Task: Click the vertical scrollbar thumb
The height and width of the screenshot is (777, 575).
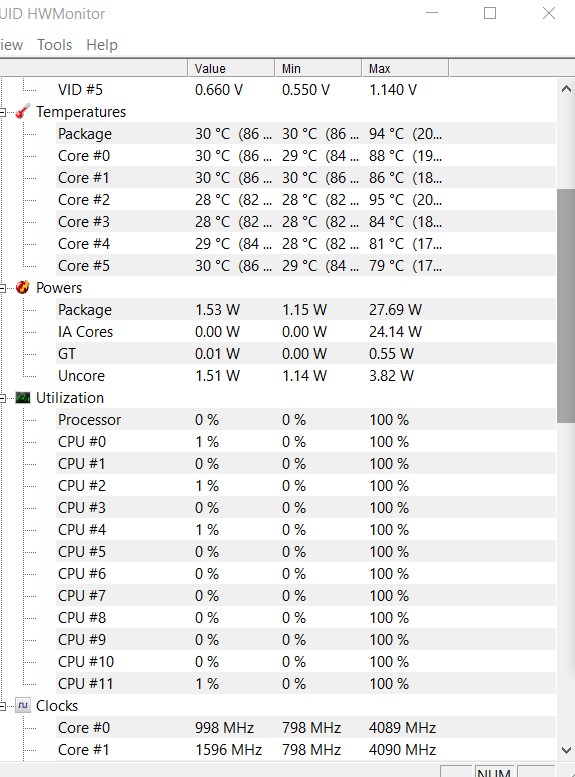Action: (566, 306)
